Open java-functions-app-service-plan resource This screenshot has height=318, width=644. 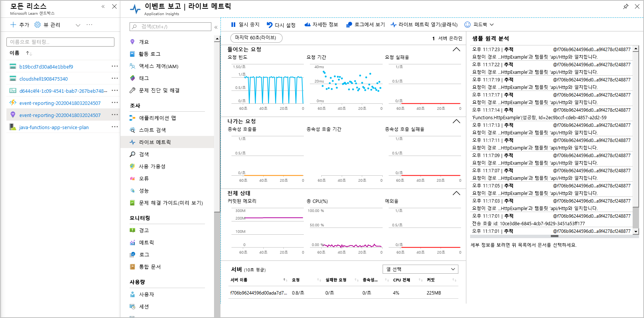pyautogui.click(x=54, y=127)
